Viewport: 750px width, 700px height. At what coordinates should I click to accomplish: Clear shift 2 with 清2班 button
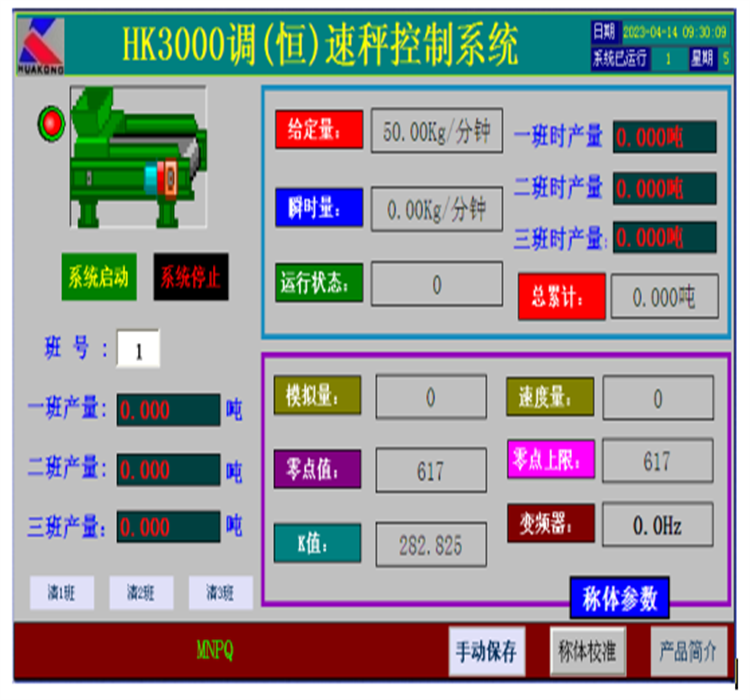[141, 593]
